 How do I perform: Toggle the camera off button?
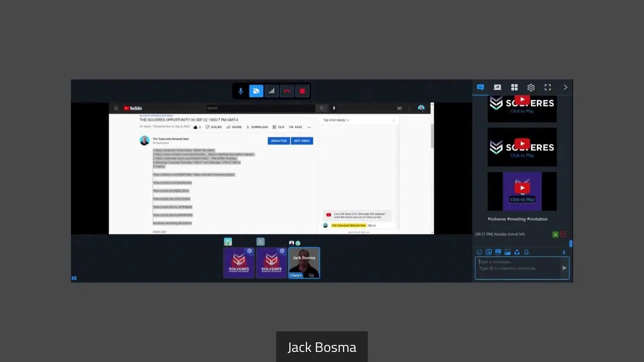click(x=256, y=91)
